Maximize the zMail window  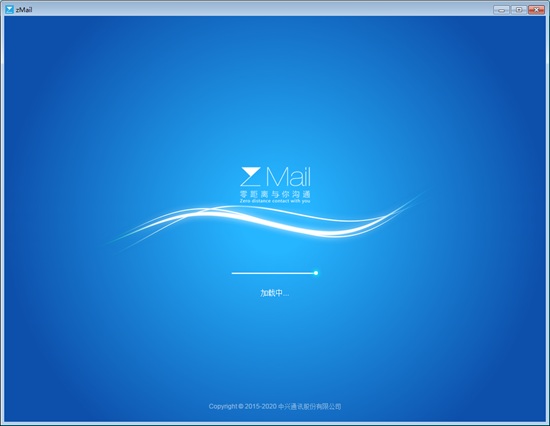(x=518, y=10)
